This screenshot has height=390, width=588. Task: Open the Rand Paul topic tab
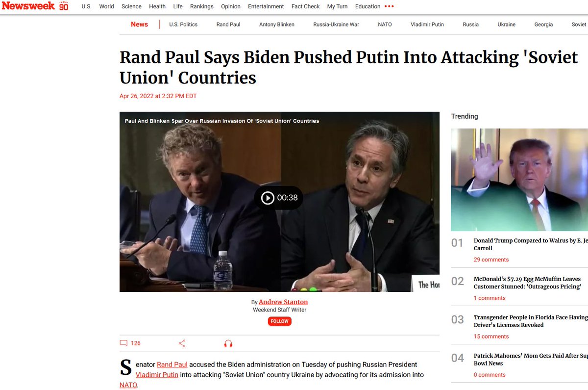pyautogui.click(x=228, y=25)
